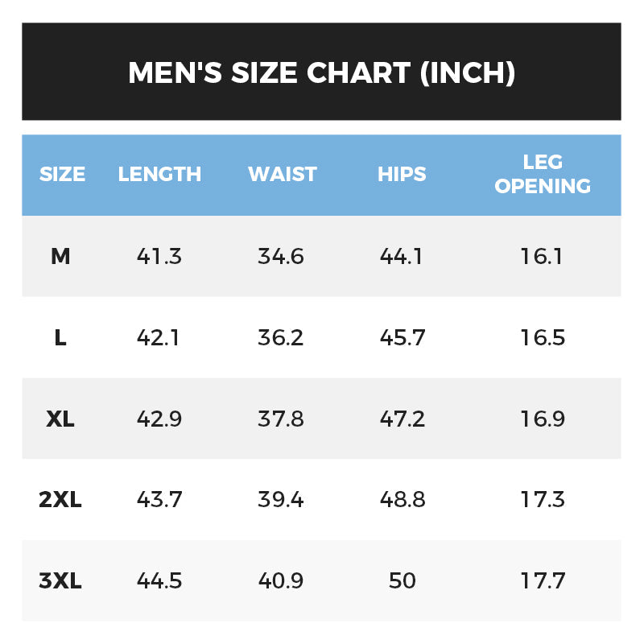Select the 2XL size row label
Viewport: 644px width, 644px height.
point(60,500)
